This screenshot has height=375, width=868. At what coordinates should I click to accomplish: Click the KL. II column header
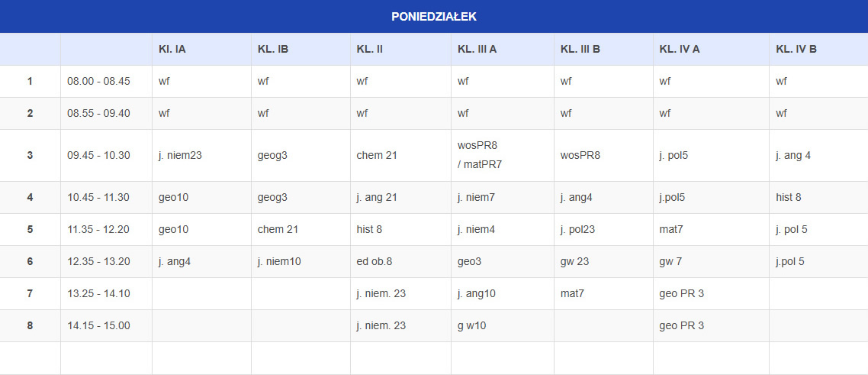click(369, 49)
